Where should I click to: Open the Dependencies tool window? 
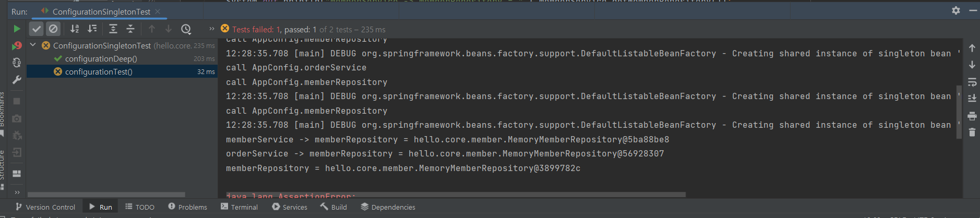(388, 207)
